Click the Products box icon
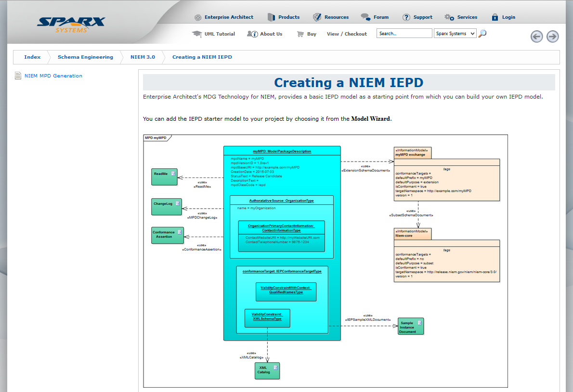This screenshot has height=392, width=573. [x=271, y=17]
